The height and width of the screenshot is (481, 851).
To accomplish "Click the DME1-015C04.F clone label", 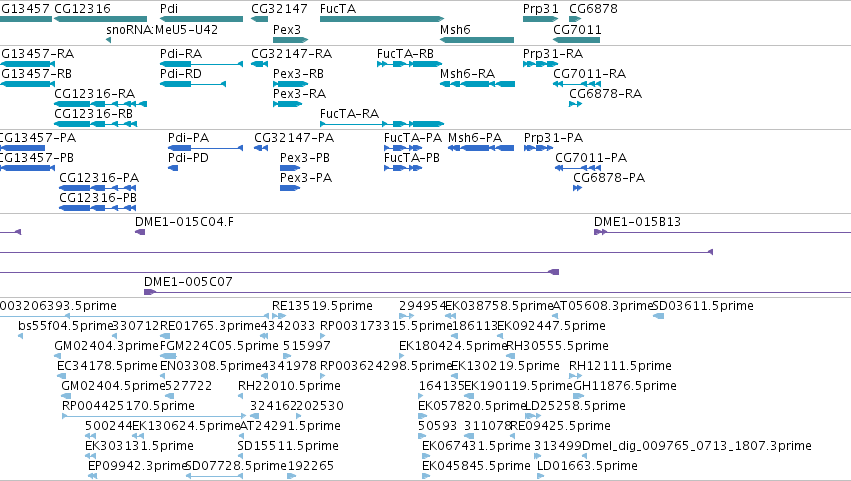I will [x=185, y=221].
